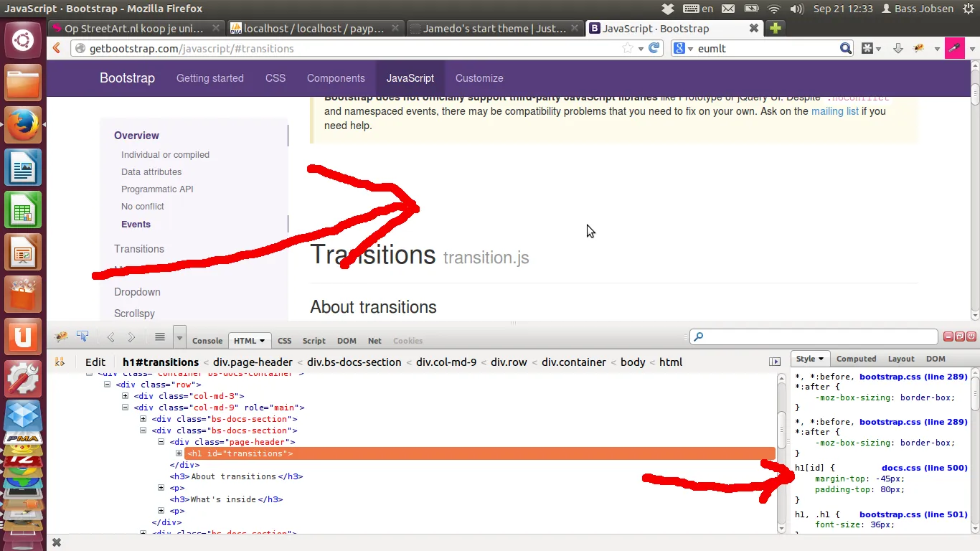This screenshot has width=980, height=551.
Task: Expand the p node below What's inside
Action: [161, 511]
